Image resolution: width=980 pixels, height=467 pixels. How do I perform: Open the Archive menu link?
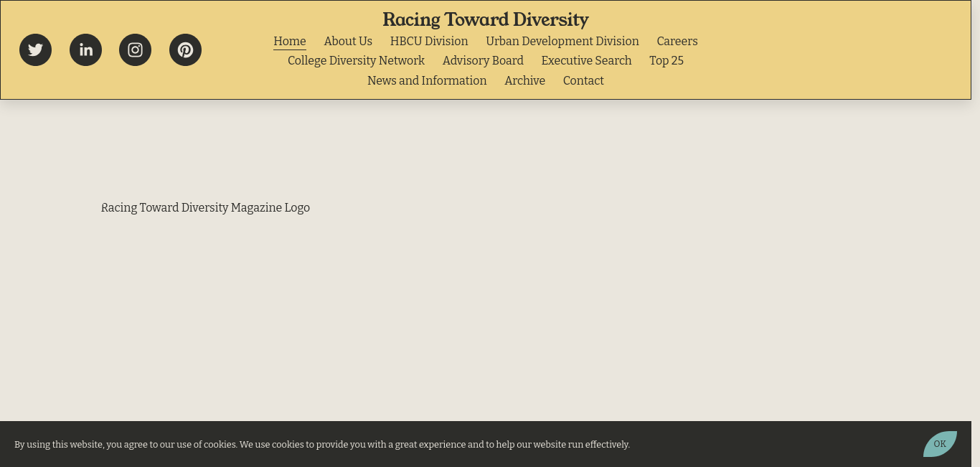pos(524,80)
